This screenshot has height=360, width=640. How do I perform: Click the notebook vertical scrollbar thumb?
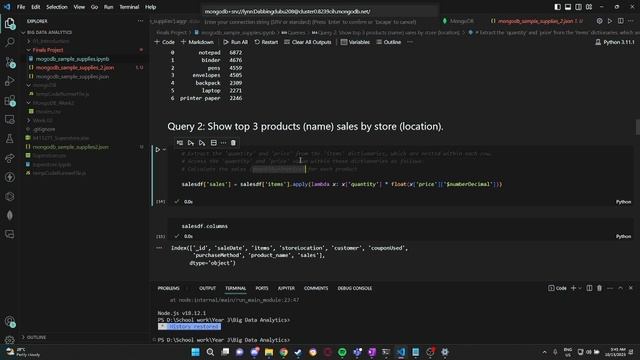pos(638,127)
